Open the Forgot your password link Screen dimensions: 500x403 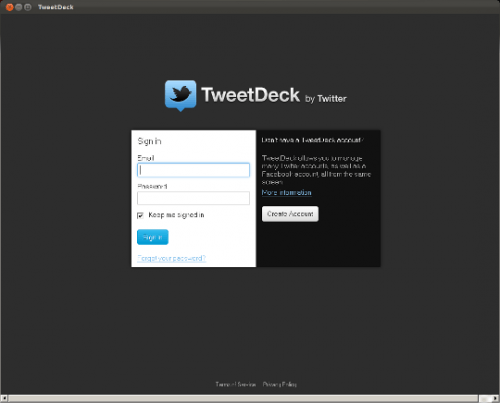tap(172, 258)
